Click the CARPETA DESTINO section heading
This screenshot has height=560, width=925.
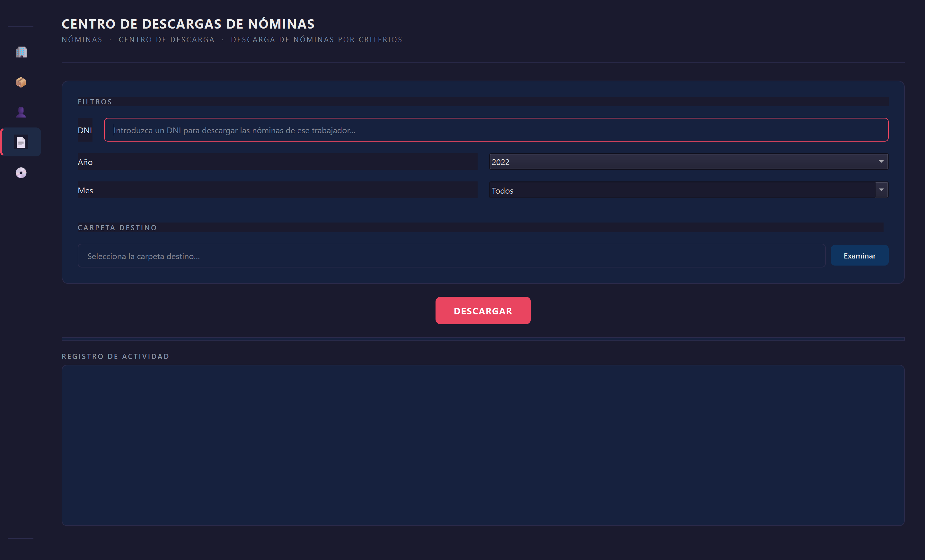coord(117,228)
